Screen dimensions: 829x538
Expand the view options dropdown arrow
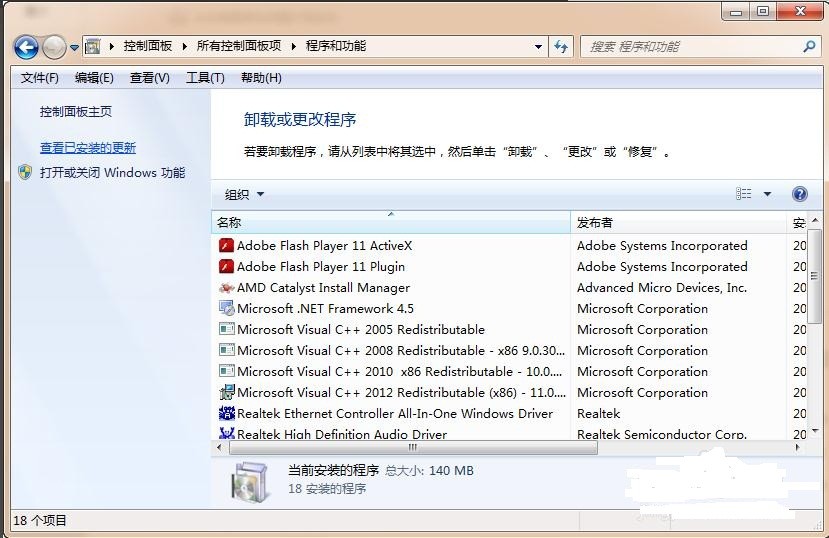click(768, 195)
